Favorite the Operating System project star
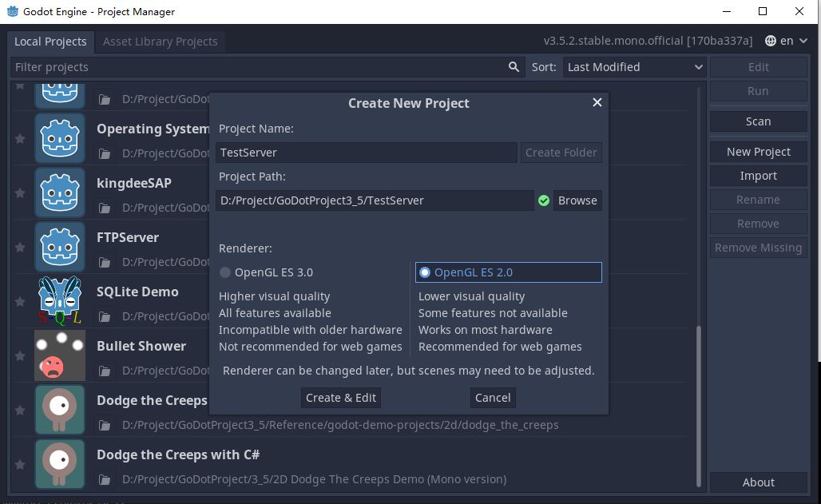Viewport: 821px width, 504px height. tap(20, 138)
